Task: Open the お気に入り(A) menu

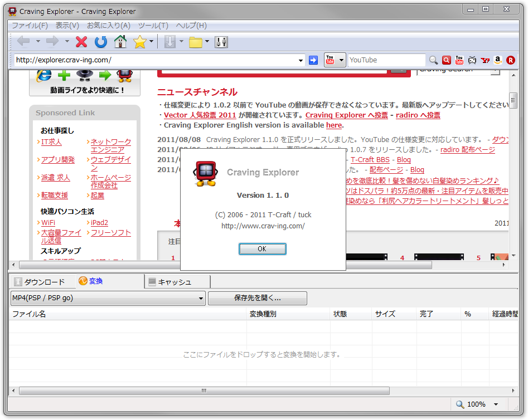Action: tap(108, 26)
